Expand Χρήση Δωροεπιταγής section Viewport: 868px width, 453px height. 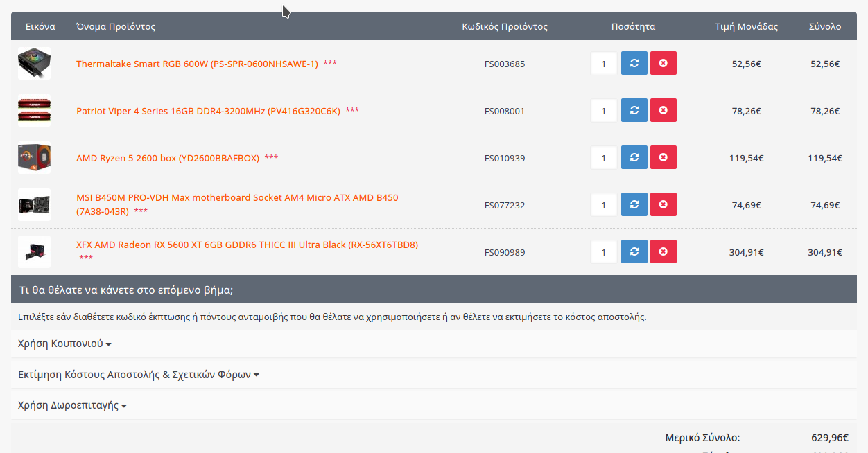tap(72, 406)
